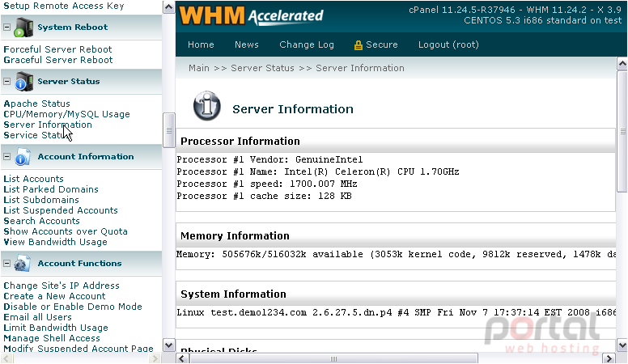Viewport: 628px width, 364px height.
Task: Open the News menu item
Action: click(x=246, y=44)
